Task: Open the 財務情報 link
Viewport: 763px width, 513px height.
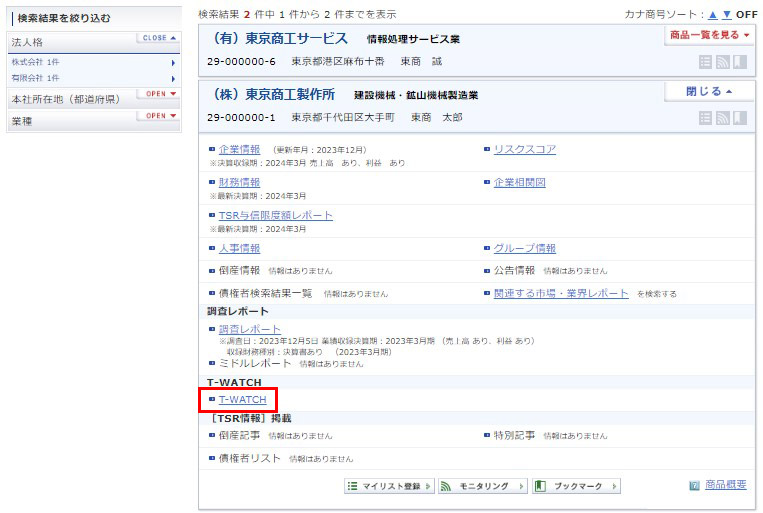Action: point(239,183)
